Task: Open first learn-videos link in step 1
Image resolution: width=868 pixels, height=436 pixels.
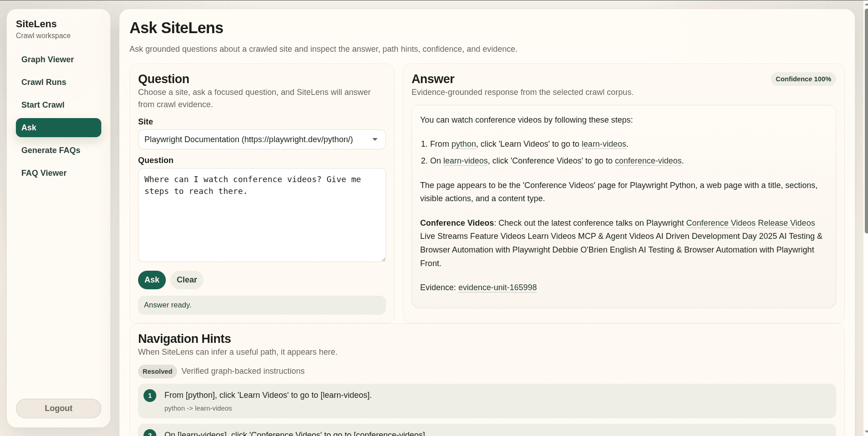Action: pyautogui.click(x=604, y=144)
